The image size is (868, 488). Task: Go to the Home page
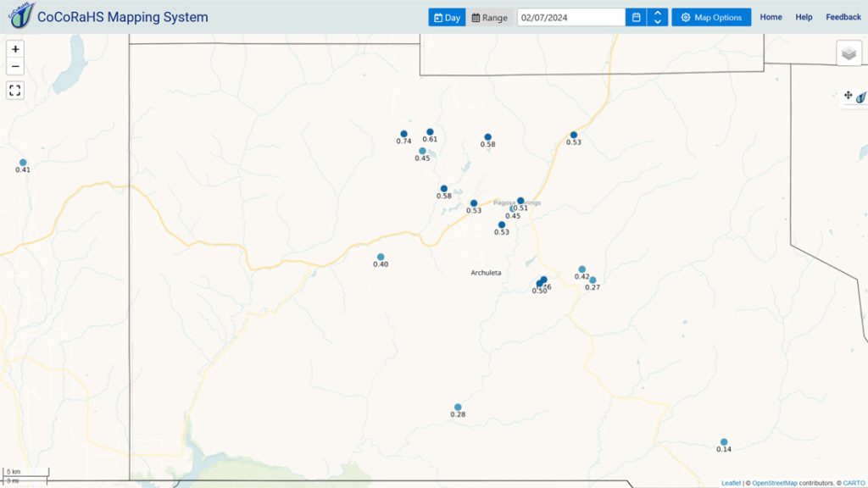[x=771, y=17]
